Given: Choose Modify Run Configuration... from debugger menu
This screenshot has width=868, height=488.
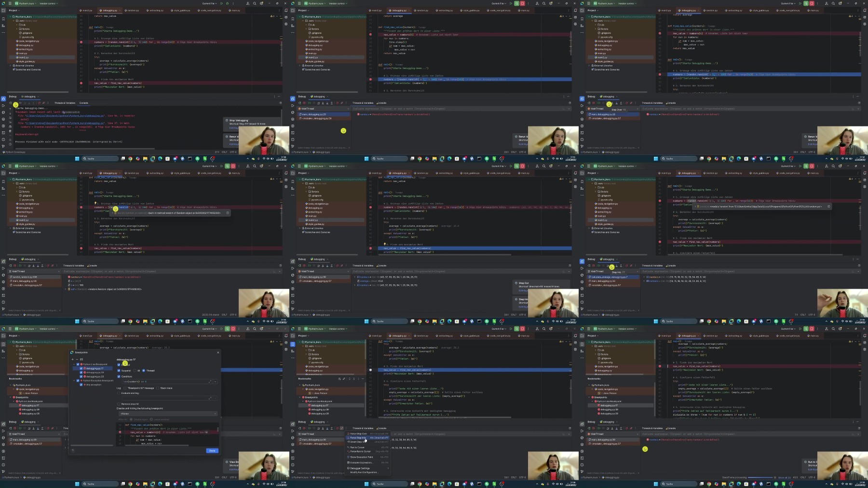Looking at the screenshot, I should [x=367, y=473].
